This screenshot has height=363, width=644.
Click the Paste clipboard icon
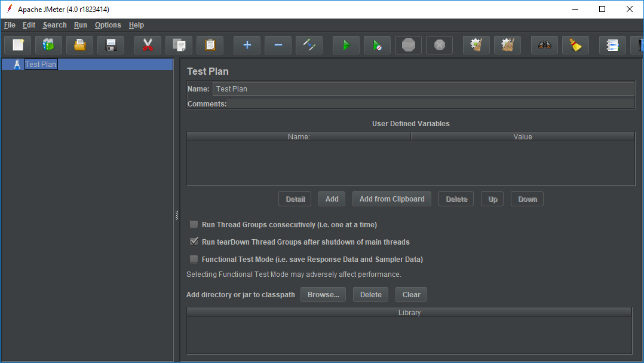pyautogui.click(x=210, y=45)
